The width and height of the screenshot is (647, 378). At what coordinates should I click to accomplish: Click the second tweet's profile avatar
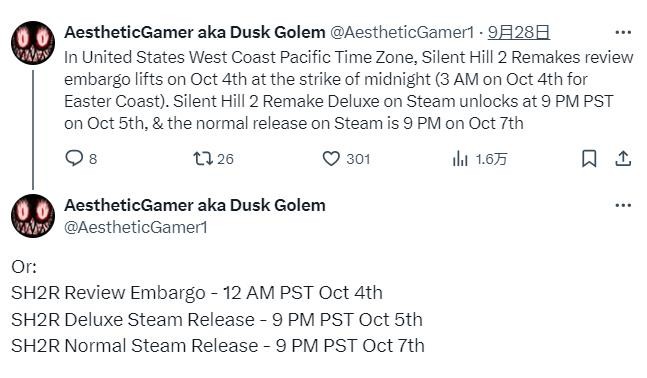[x=33, y=215]
